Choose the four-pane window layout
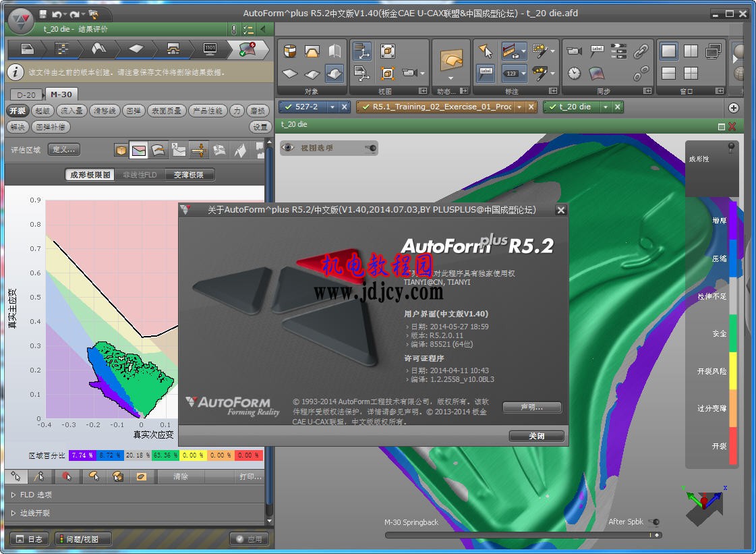 coord(691,74)
